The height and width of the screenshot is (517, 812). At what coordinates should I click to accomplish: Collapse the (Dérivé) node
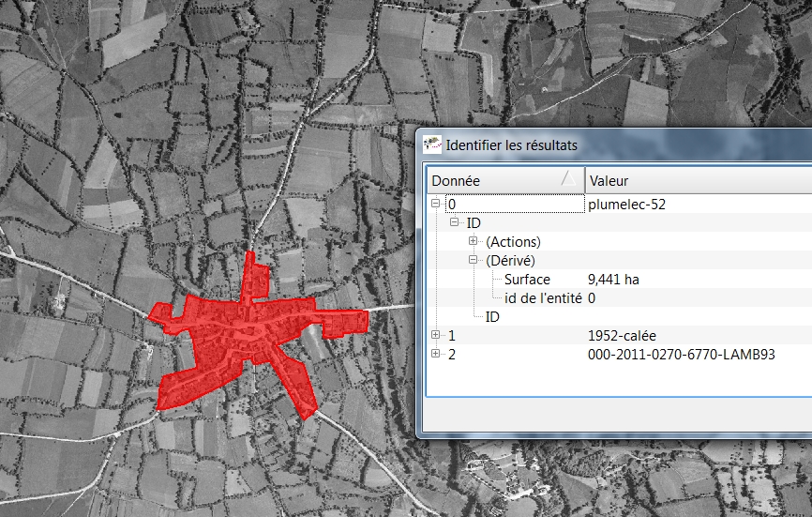(x=473, y=260)
